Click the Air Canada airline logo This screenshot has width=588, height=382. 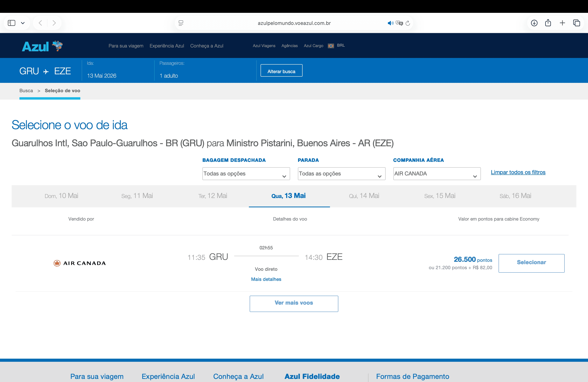[x=80, y=263]
